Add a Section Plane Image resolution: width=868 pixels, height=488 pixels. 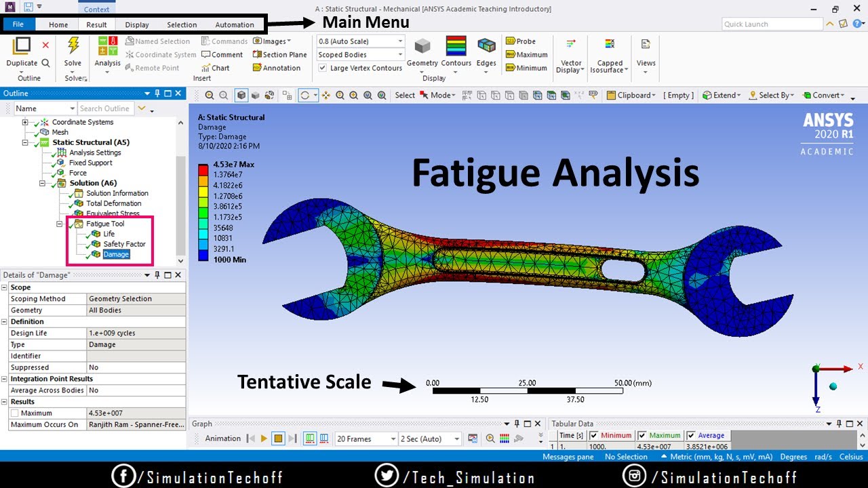click(x=279, y=55)
